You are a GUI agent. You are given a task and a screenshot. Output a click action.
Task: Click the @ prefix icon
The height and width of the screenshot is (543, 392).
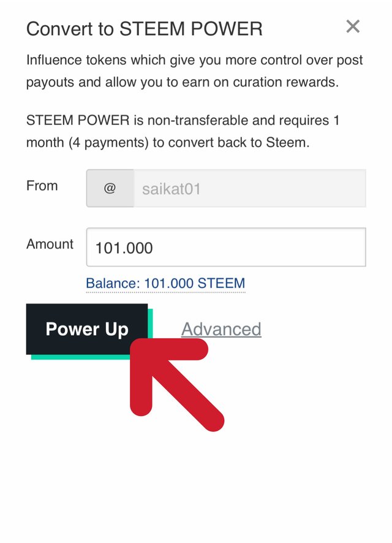[x=110, y=188]
